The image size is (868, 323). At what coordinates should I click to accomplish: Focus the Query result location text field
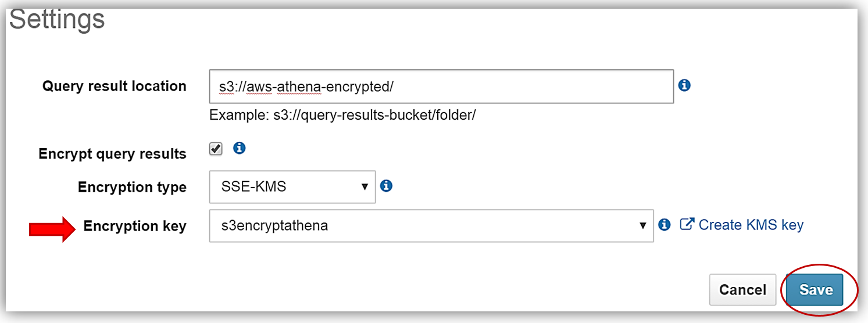pyautogui.click(x=441, y=87)
